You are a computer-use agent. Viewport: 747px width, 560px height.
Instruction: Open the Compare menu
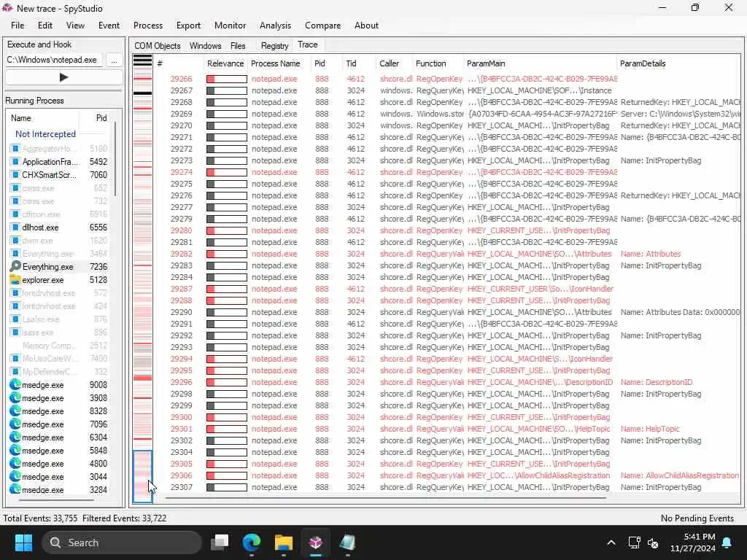pyautogui.click(x=323, y=26)
